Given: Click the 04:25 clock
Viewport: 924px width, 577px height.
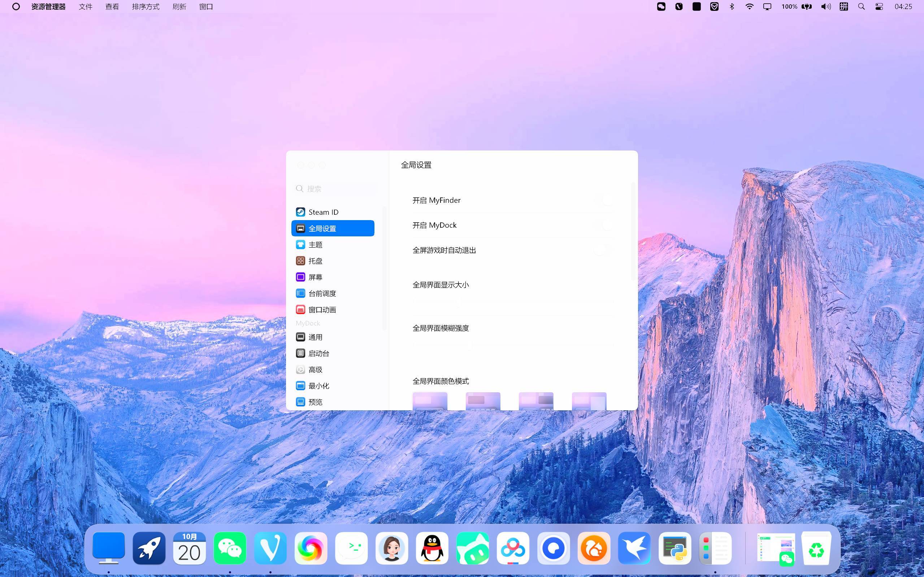Looking at the screenshot, I should coord(903,6).
